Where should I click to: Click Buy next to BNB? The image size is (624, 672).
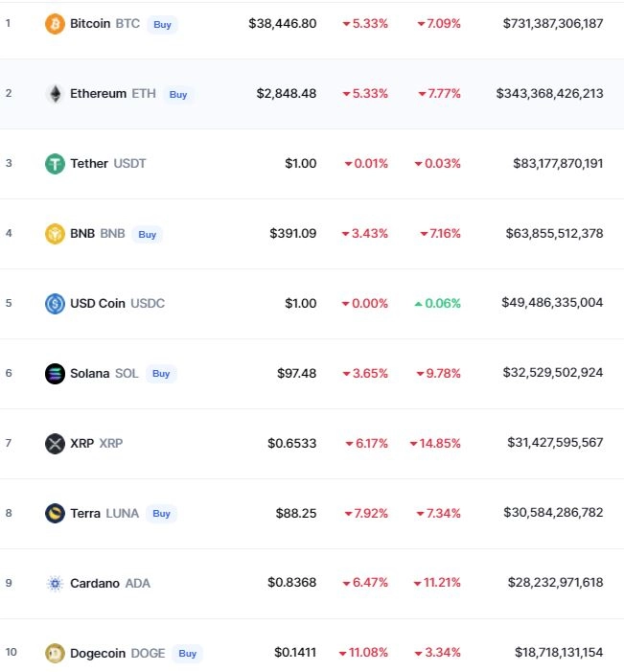point(146,234)
